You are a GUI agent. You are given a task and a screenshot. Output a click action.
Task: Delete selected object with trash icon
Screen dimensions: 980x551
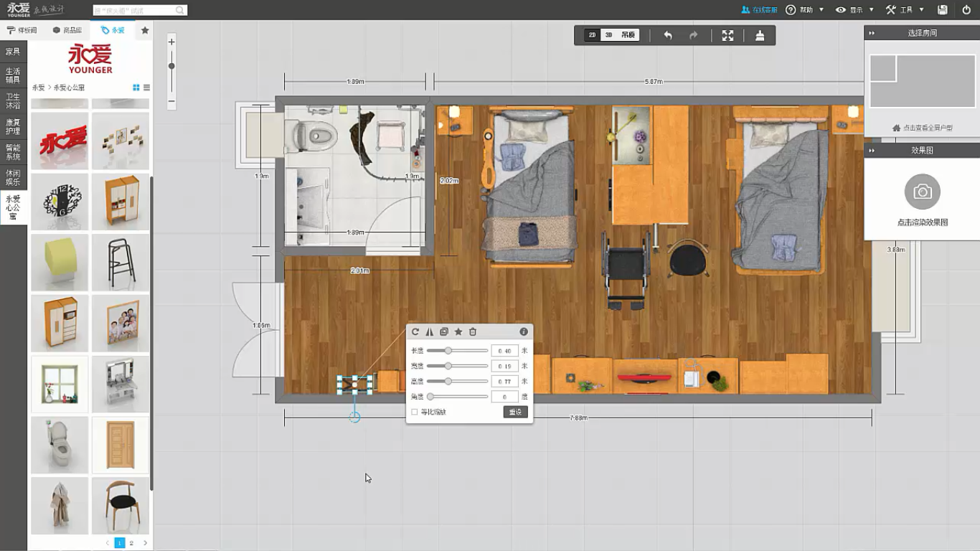(x=473, y=331)
